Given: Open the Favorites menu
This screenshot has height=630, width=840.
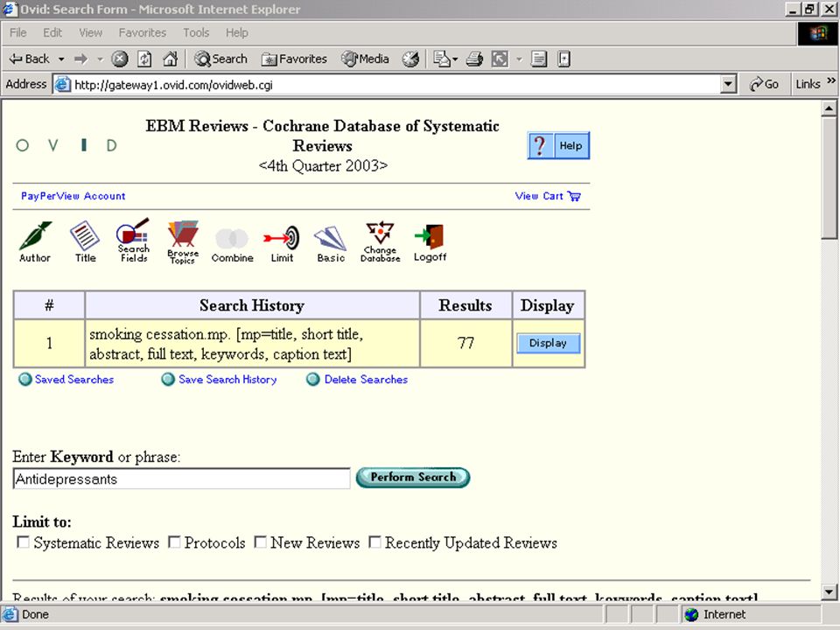Looking at the screenshot, I should 143,32.
